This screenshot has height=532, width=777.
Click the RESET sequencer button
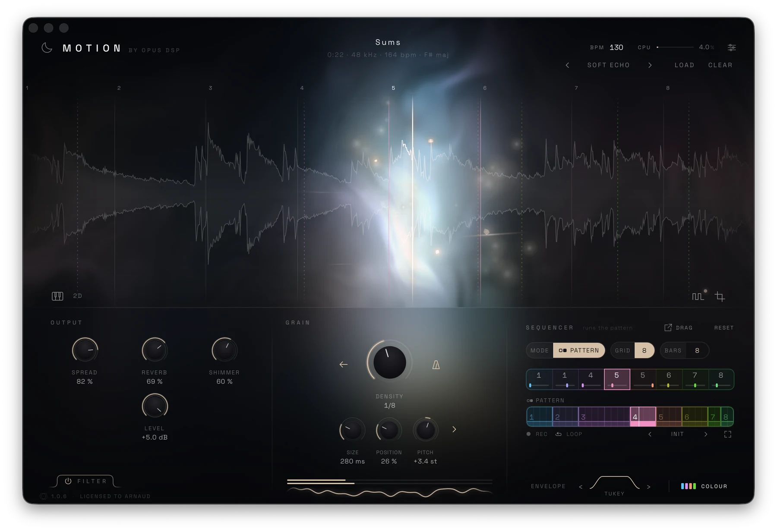click(724, 328)
